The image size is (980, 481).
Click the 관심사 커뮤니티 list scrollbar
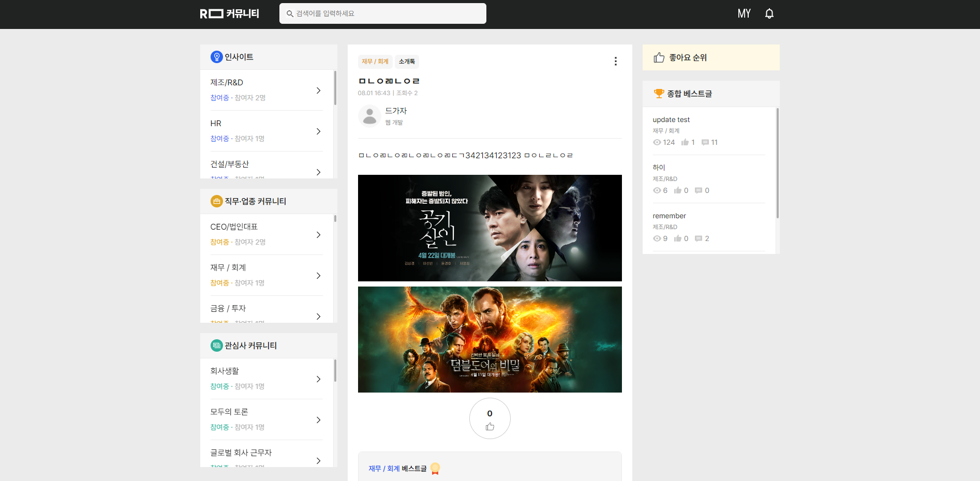coord(335,371)
